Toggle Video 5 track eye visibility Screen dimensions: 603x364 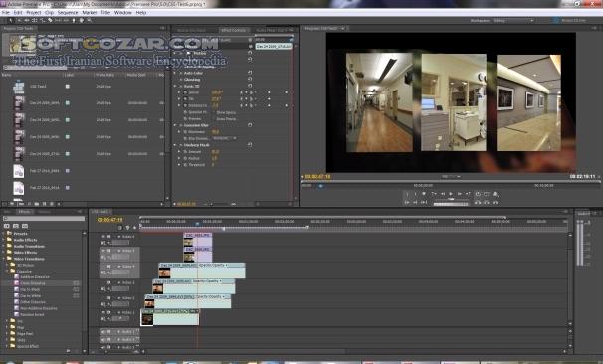pyautogui.click(x=103, y=251)
